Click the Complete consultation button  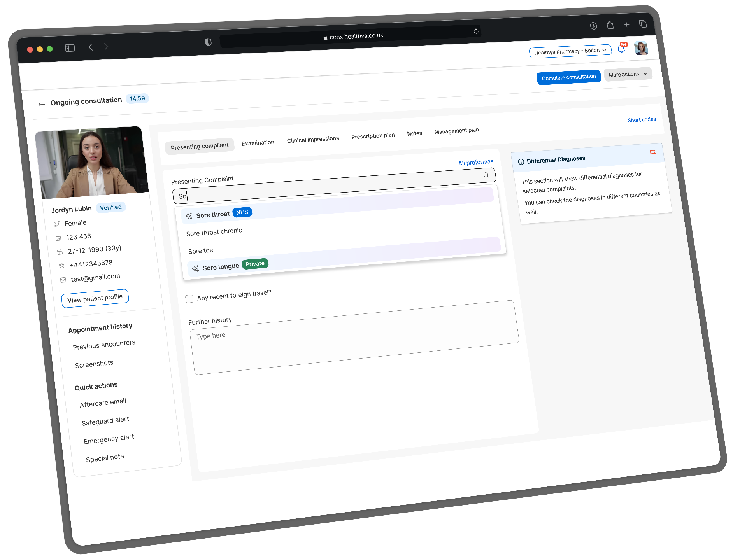pos(568,77)
